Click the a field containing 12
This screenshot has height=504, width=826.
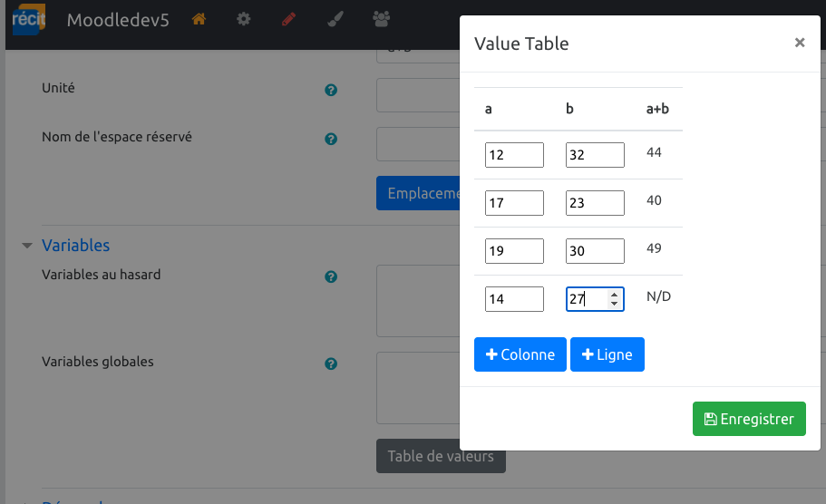pyautogui.click(x=514, y=155)
